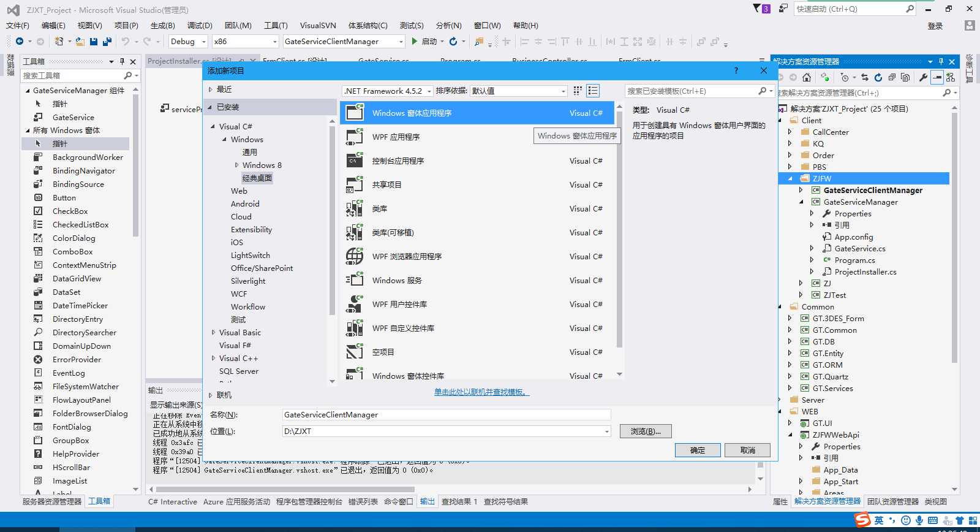Click 登录 sign-in link
The image size is (980, 532).
click(935, 26)
